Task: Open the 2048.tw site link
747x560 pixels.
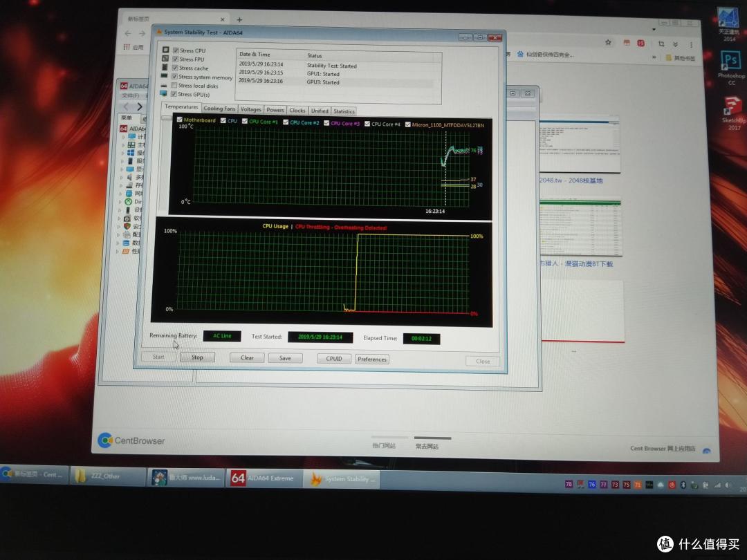Action: [571, 180]
